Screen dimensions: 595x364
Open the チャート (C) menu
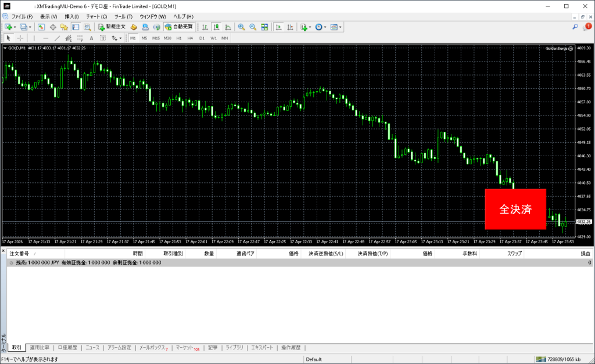(x=96, y=16)
